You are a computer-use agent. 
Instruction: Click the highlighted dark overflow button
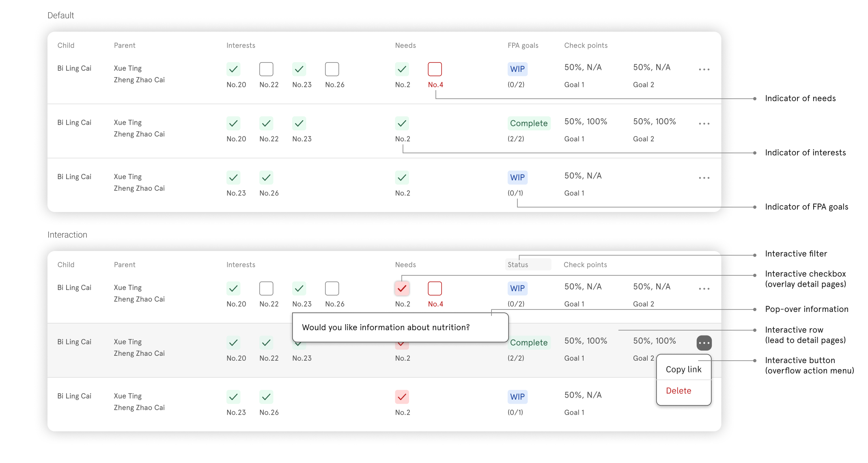tap(704, 343)
